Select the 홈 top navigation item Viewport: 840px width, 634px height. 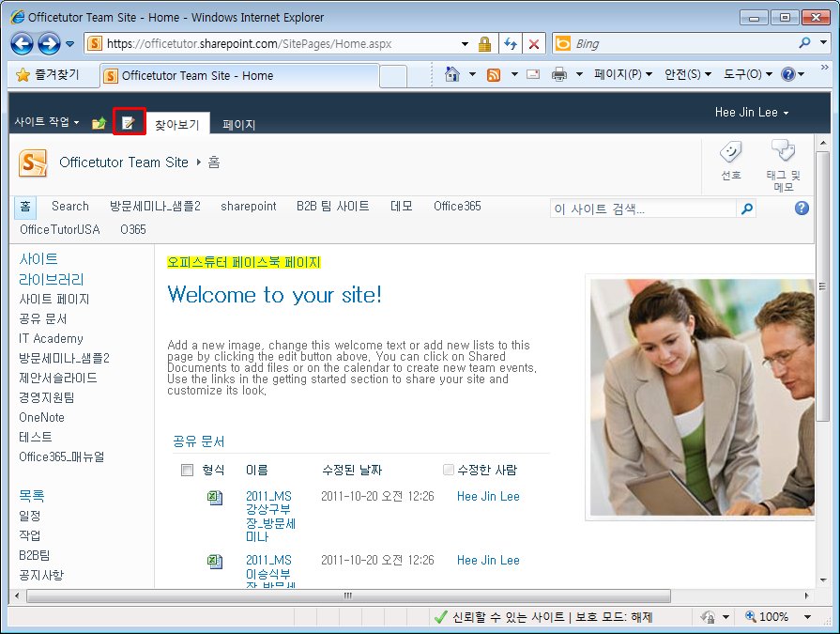(25, 207)
